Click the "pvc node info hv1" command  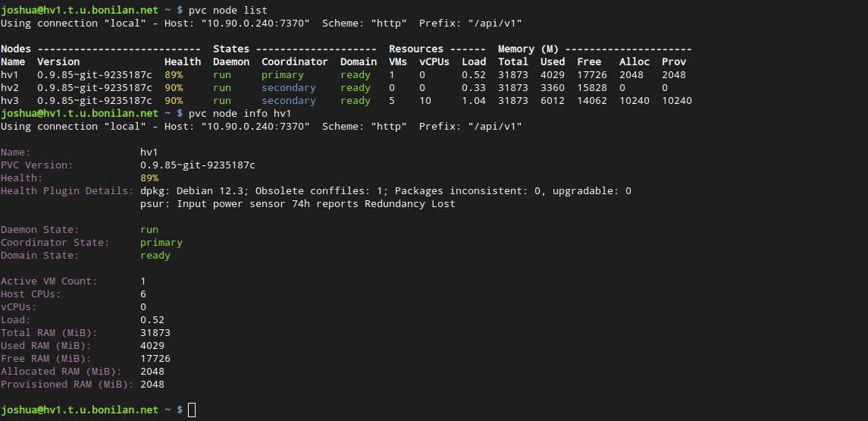pyautogui.click(x=240, y=113)
